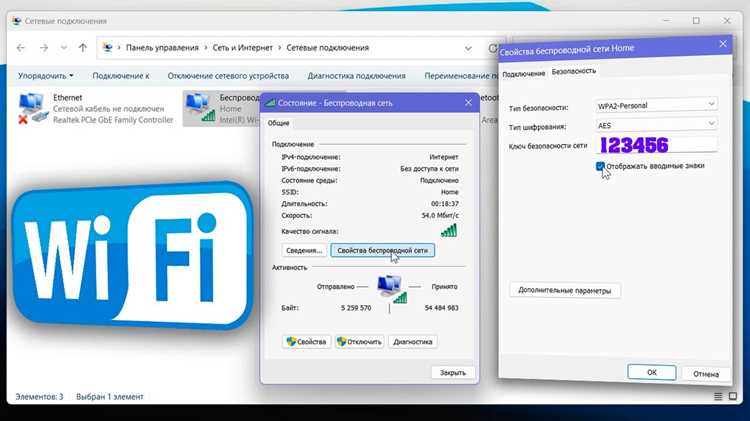
Task: Click 'Отмена' in Home properties dialog
Action: [x=706, y=374]
